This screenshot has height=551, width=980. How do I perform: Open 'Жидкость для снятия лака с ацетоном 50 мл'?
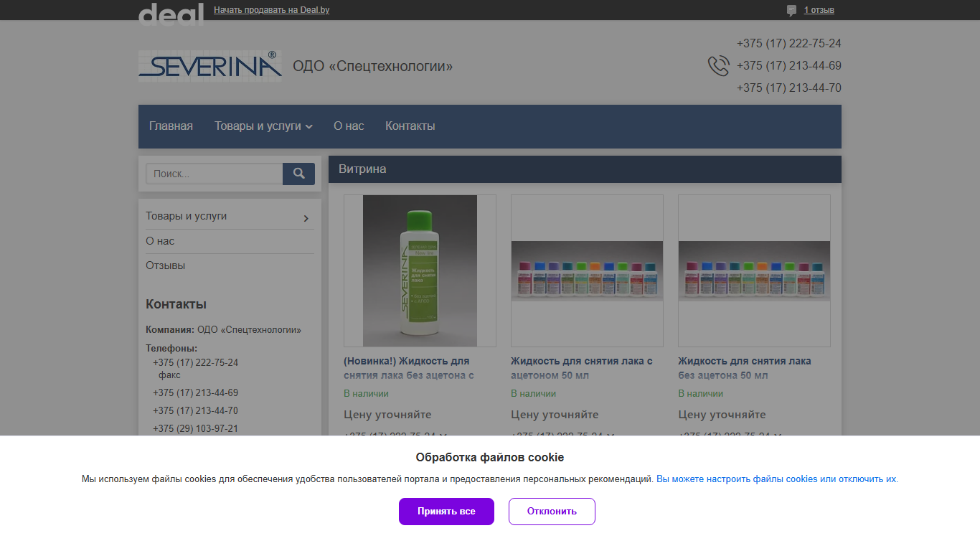pyautogui.click(x=582, y=368)
